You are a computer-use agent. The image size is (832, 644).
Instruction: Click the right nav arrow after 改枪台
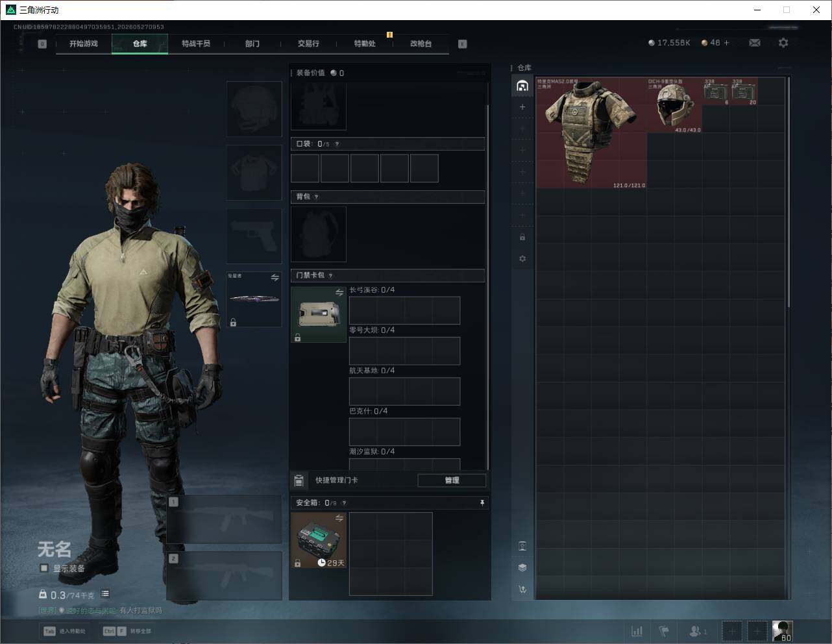click(x=463, y=44)
